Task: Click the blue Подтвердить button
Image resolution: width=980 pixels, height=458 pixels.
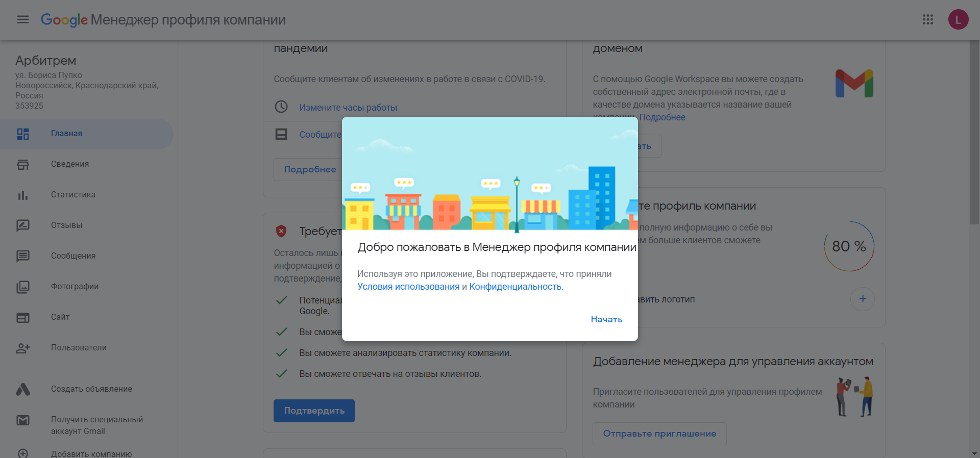Action: [314, 411]
